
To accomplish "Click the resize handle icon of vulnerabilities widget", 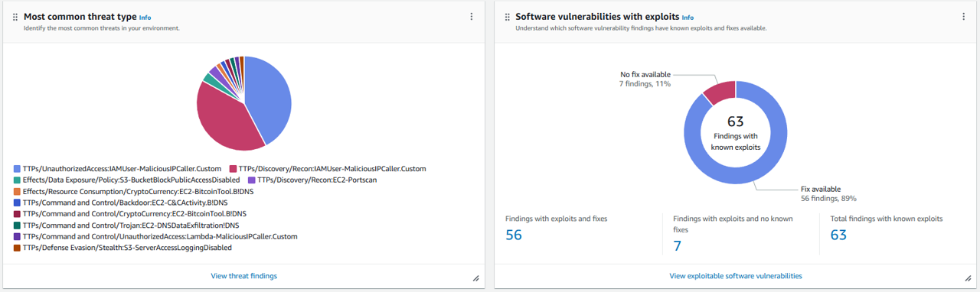I will pyautogui.click(x=967, y=278).
